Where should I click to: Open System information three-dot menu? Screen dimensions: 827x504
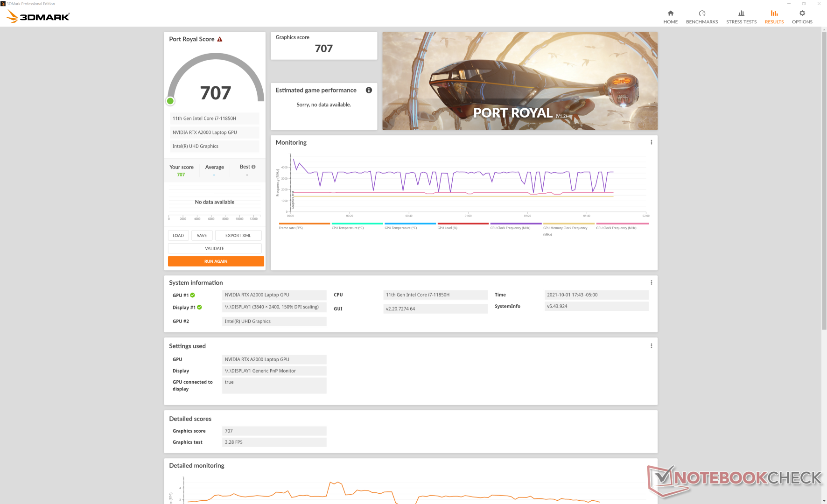[651, 282]
